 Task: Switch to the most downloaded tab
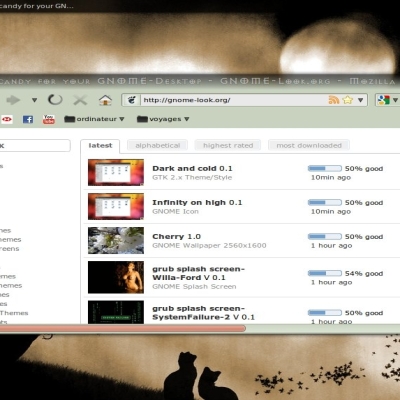click(x=309, y=145)
